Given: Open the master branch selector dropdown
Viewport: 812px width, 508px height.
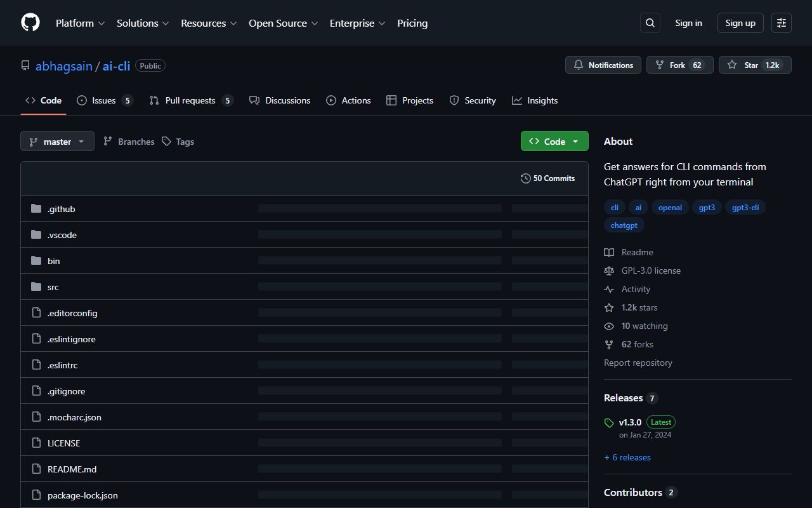Looking at the screenshot, I should tap(57, 141).
